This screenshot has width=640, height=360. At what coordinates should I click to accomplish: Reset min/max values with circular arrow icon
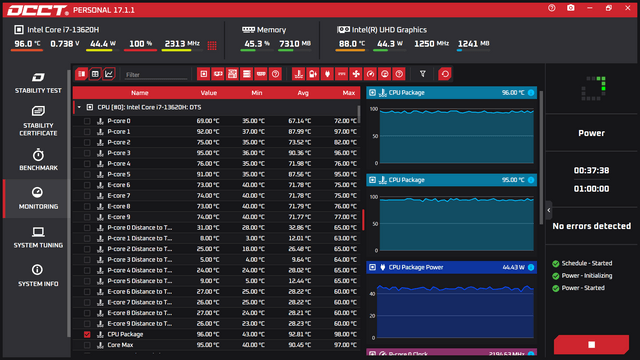[x=445, y=74]
